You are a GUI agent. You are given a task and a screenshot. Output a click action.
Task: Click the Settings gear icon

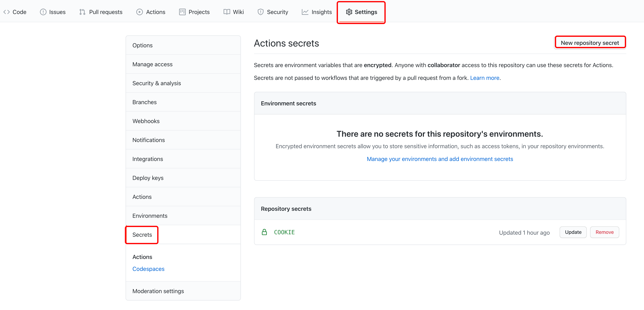coord(349,12)
